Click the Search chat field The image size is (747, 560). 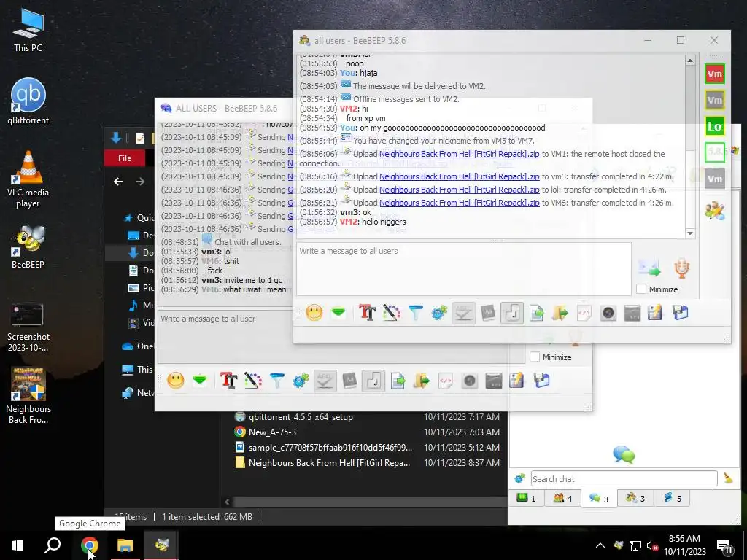click(x=624, y=478)
